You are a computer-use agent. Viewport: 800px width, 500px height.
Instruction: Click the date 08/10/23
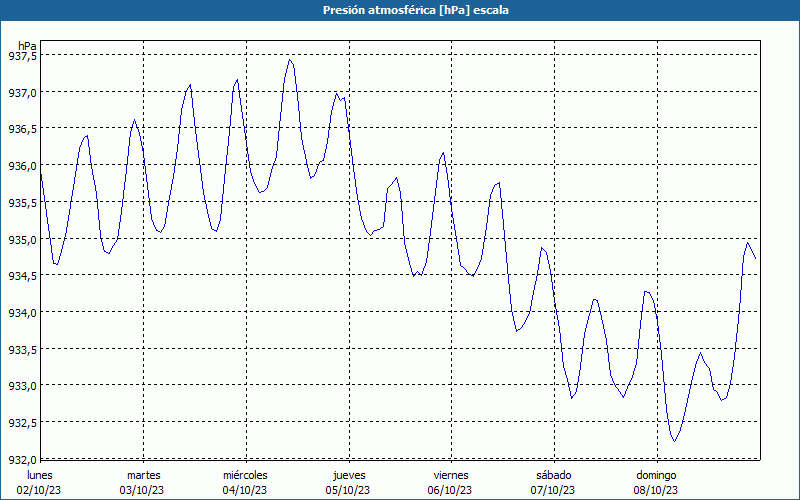[656, 490]
